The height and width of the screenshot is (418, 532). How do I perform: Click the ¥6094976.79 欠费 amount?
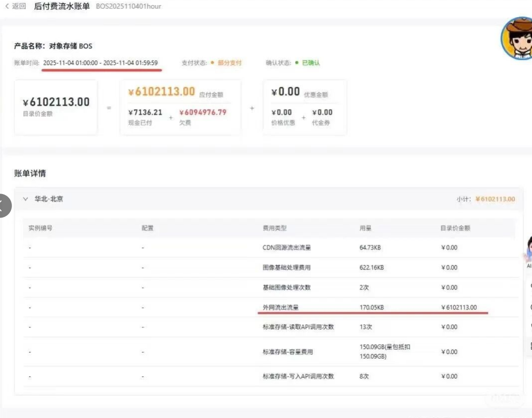click(203, 112)
